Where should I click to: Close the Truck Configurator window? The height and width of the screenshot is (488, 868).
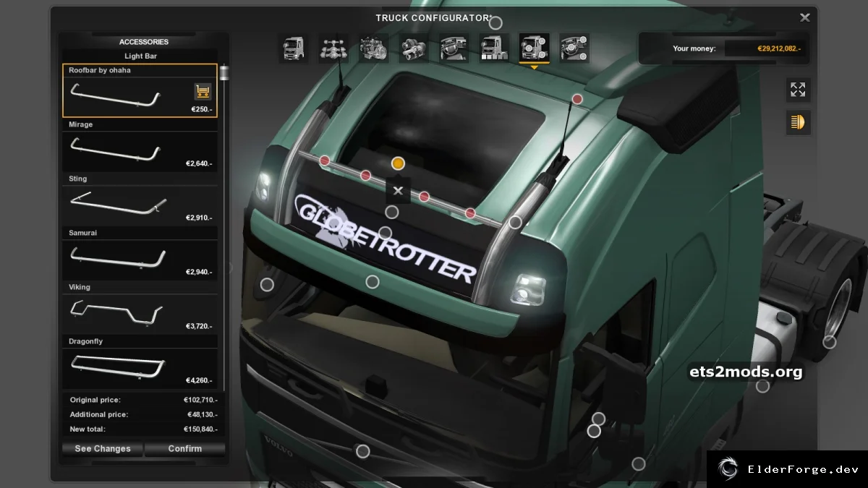pyautogui.click(x=804, y=17)
